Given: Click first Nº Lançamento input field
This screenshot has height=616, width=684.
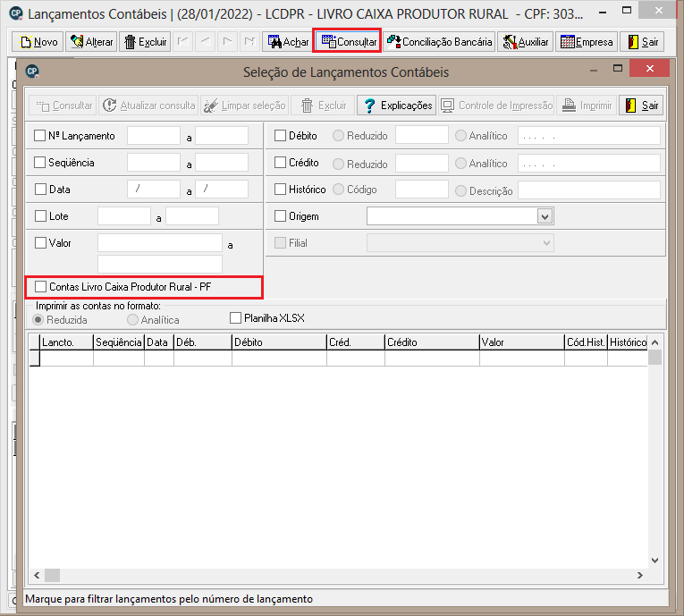Looking at the screenshot, I should tap(154, 136).
